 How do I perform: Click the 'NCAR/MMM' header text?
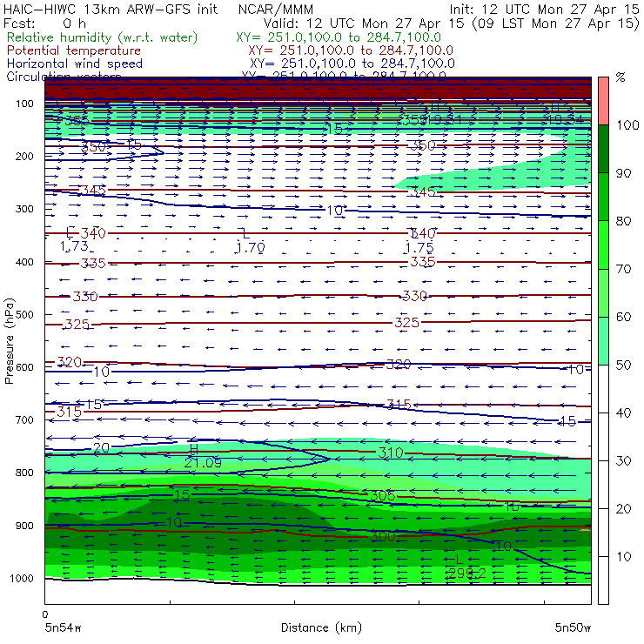click(x=276, y=9)
